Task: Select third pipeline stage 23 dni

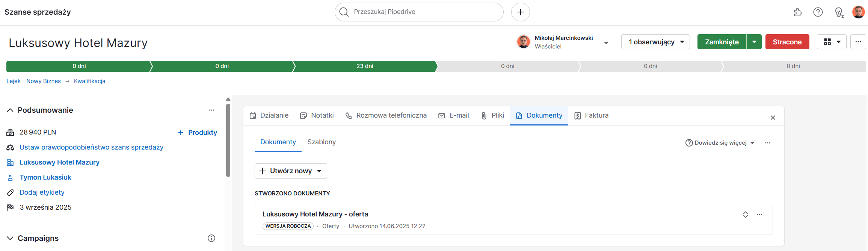Action: [x=365, y=66]
